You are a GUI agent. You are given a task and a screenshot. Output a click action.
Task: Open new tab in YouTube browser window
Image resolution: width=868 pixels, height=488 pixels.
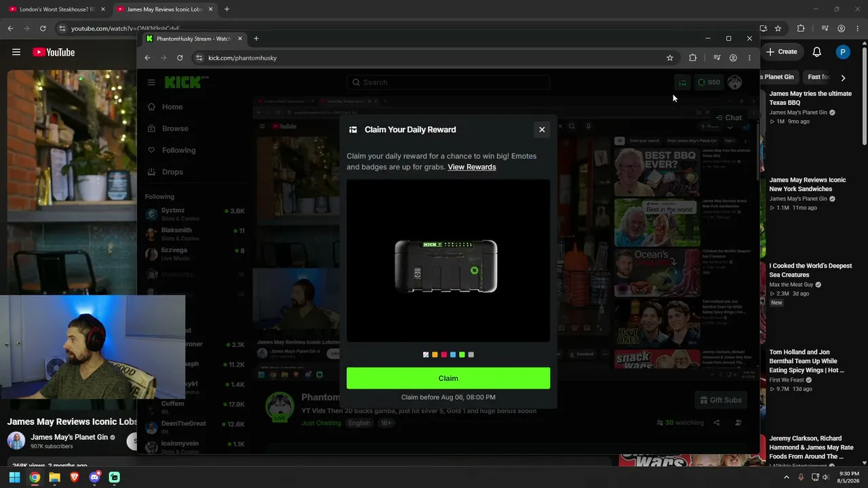click(x=226, y=9)
